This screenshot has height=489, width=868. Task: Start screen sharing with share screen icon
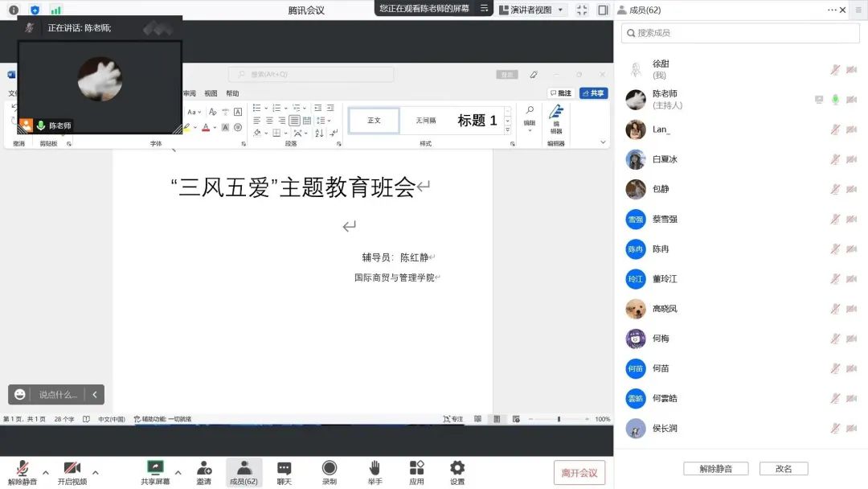coord(156,472)
